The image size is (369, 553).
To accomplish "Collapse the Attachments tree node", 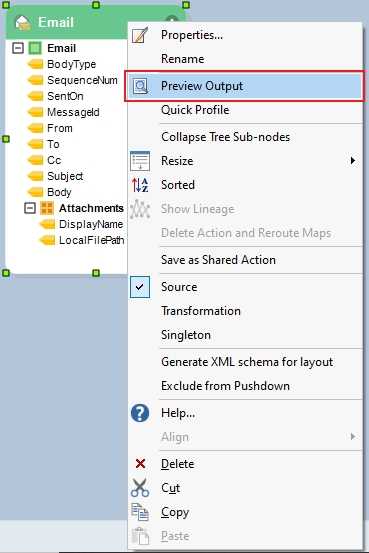I will point(30,208).
